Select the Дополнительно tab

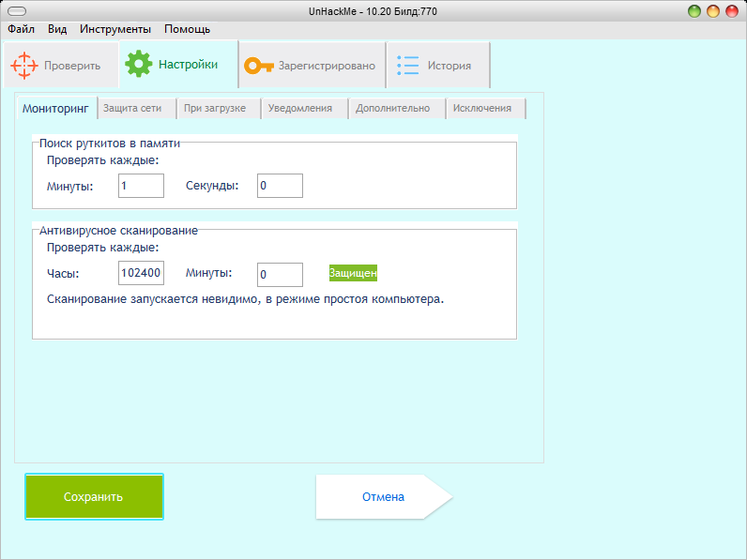pos(392,108)
